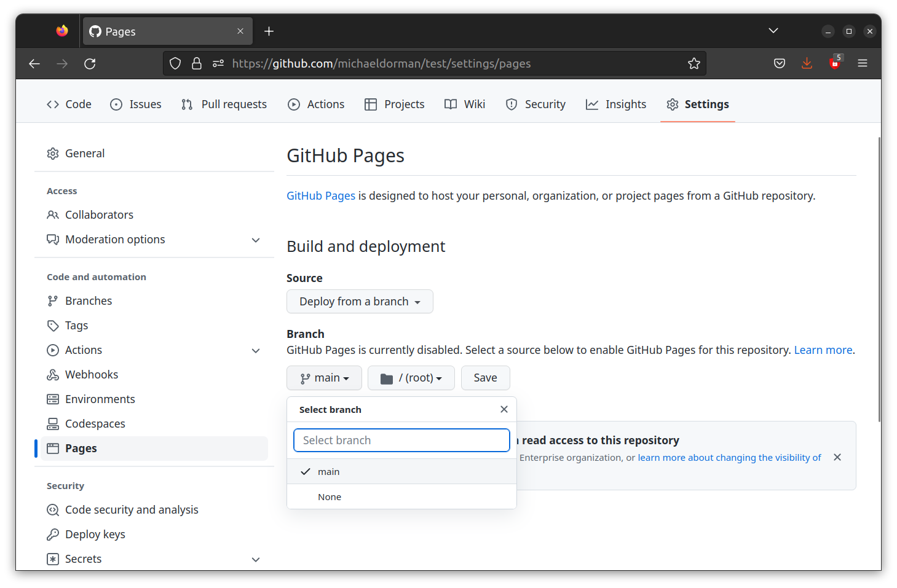897x588 pixels.
Task: Expand the Moderation options section
Action: pos(256,240)
